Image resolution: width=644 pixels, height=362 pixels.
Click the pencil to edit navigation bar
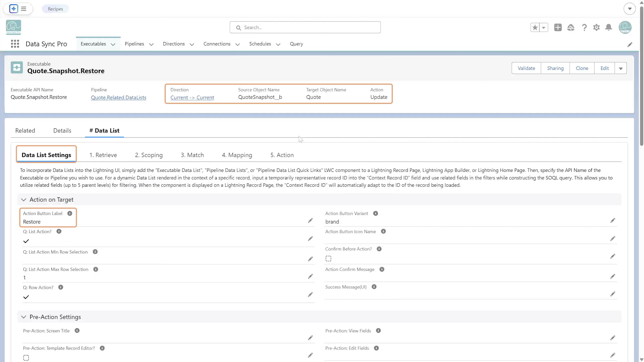coord(630,44)
